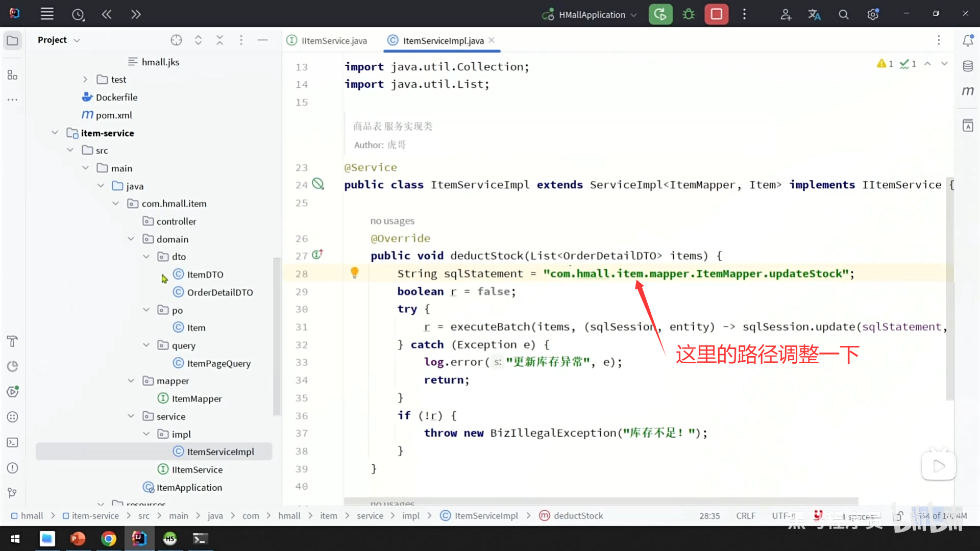This screenshot has width=980, height=551.
Task: Open the main hamburger menu
Action: pos(47,14)
